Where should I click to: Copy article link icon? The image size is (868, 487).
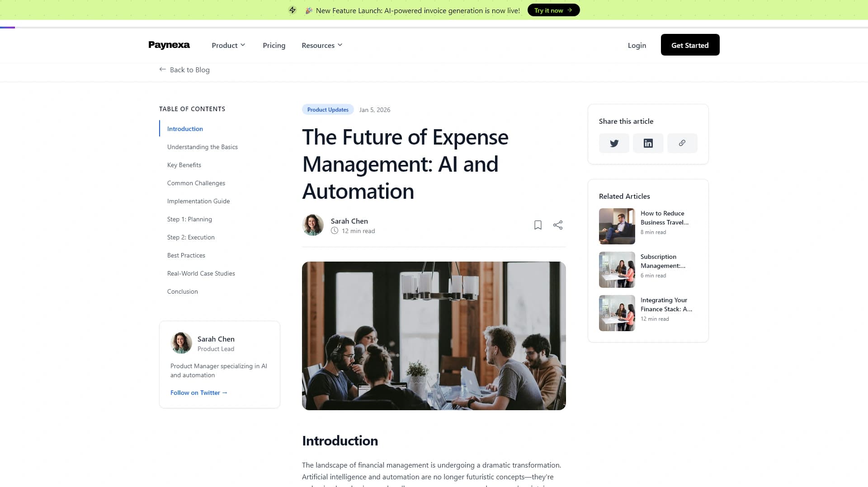click(682, 143)
